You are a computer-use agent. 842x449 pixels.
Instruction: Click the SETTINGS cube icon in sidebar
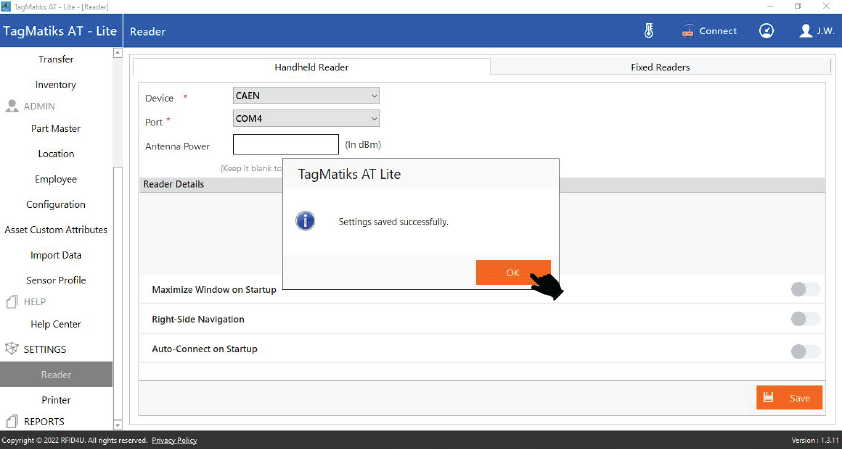(13, 349)
